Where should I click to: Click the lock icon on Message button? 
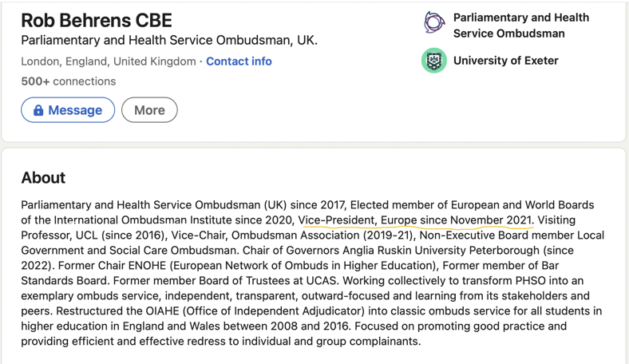click(38, 110)
